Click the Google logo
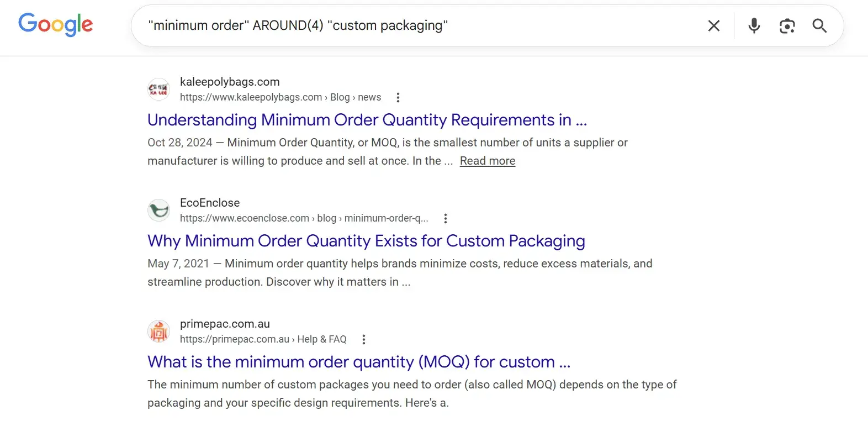 pos(55,24)
